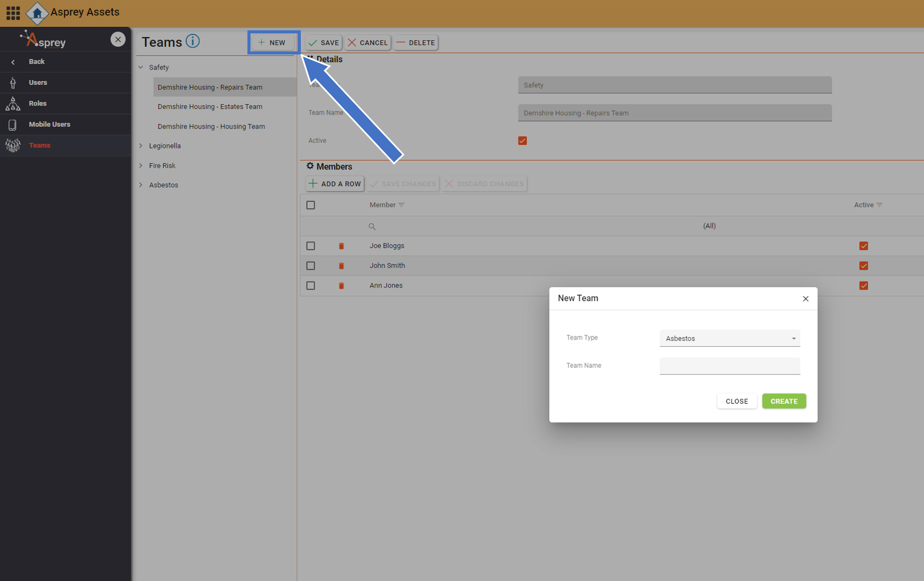
Task: Click the Team Name input field
Action: tap(729, 366)
